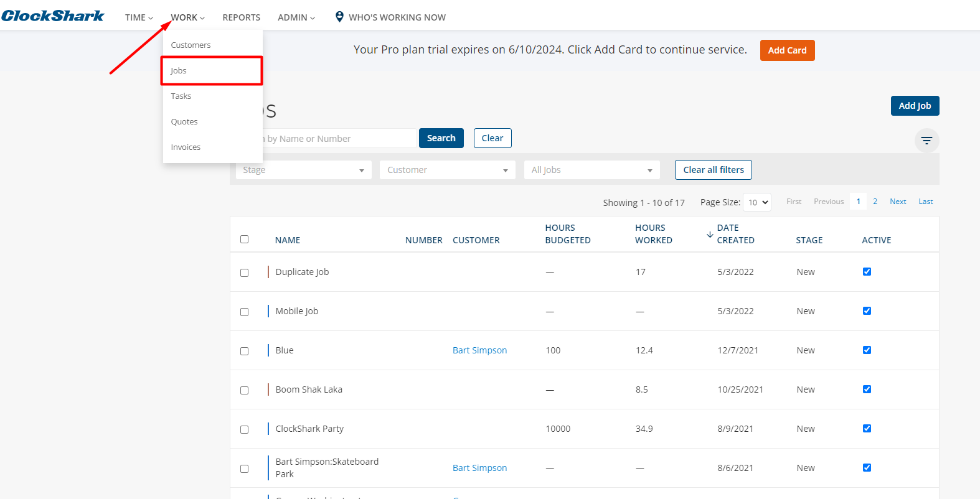Open the Duplicate Job entry

[x=302, y=272]
